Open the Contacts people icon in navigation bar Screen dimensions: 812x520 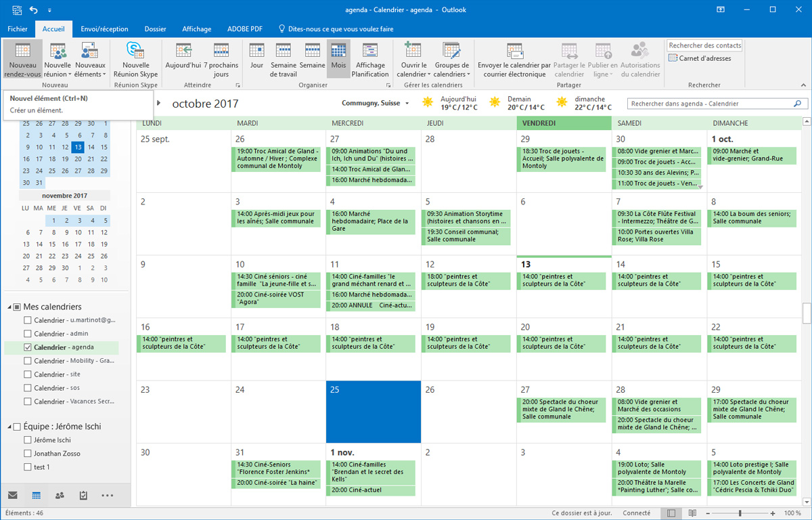(x=60, y=496)
